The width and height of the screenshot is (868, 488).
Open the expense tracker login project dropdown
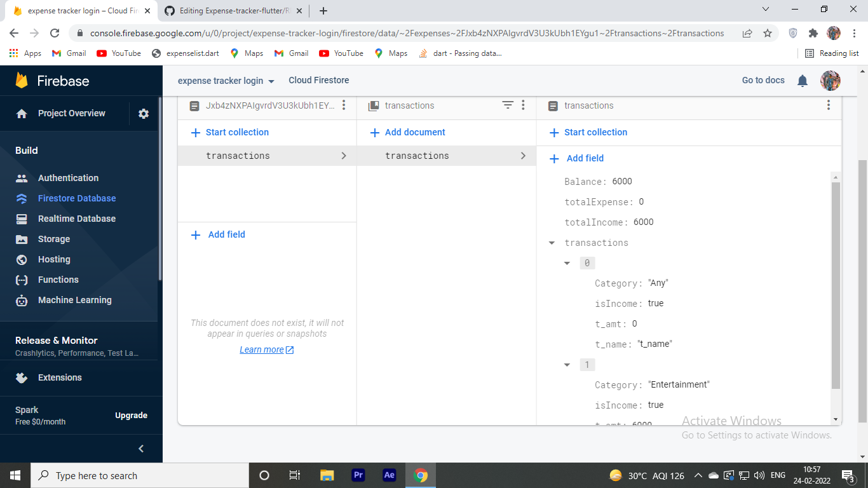point(224,80)
